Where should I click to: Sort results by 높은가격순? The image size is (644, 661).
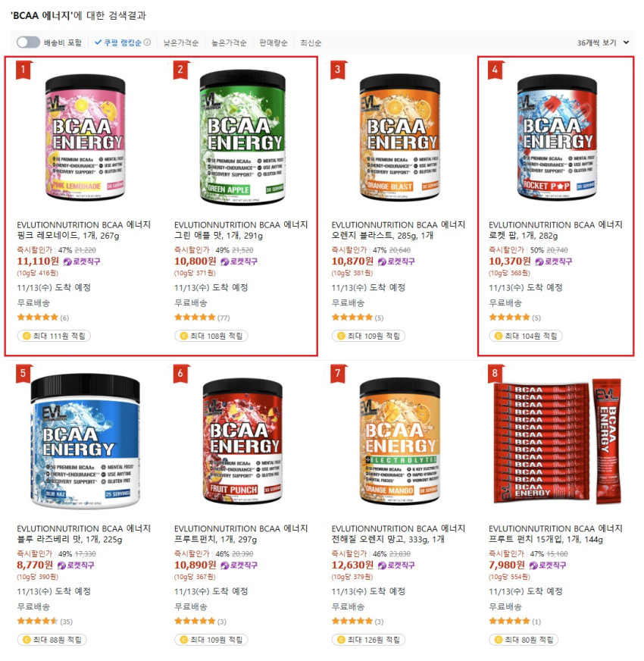(x=229, y=43)
